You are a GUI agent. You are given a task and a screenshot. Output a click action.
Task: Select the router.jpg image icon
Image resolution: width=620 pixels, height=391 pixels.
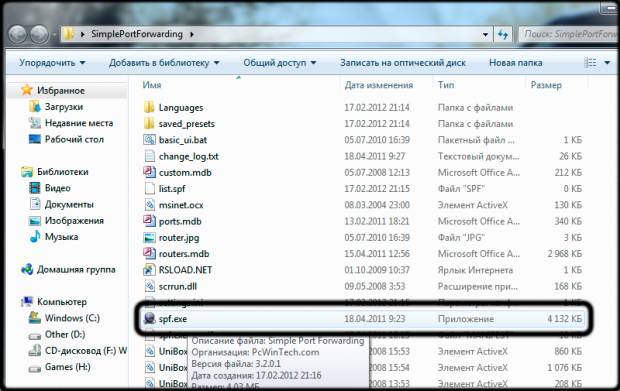pyautogui.click(x=149, y=237)
